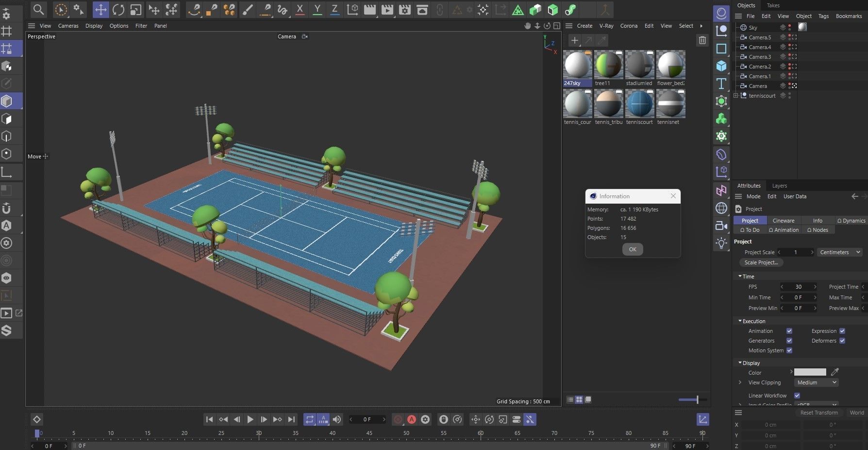Open View Clipping Medium dropdown

pyautogui.click(x=817, y=382)
